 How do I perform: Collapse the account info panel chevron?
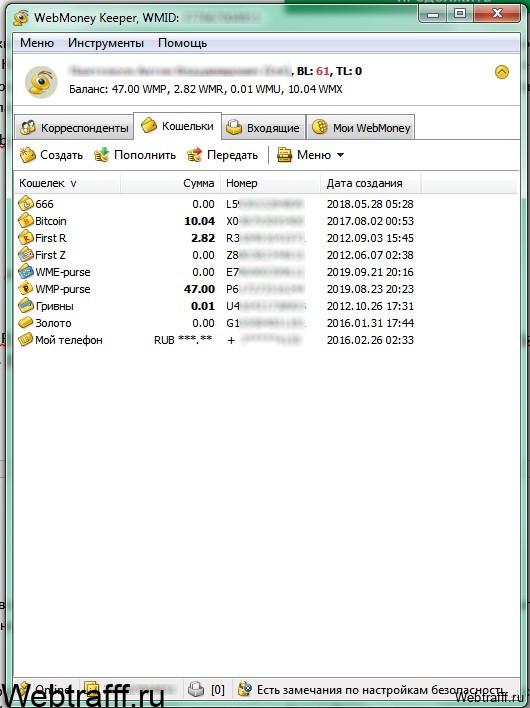tap(502, 72)
